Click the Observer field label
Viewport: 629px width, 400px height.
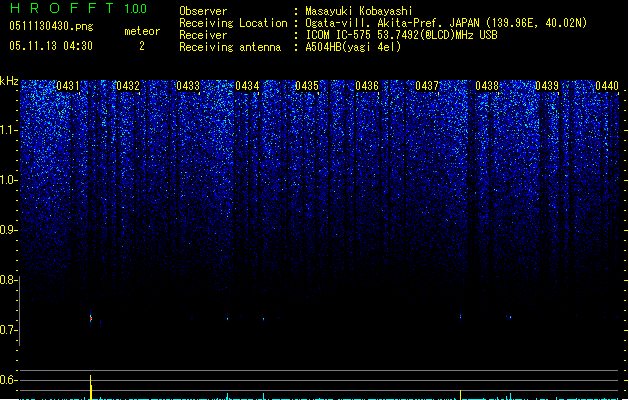pos(203,11)
